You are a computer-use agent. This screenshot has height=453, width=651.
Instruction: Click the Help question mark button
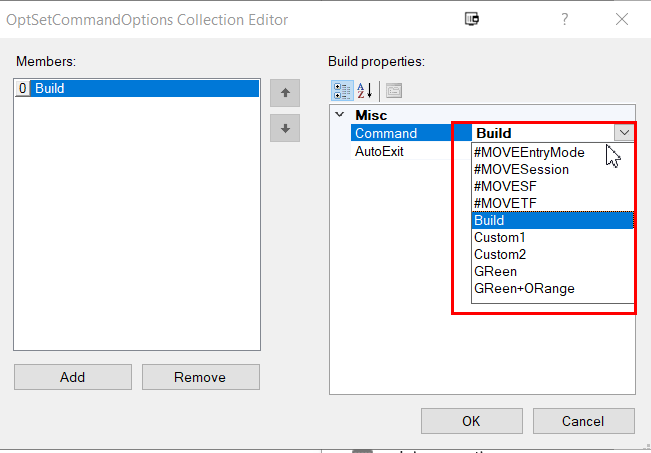(x=565, y=18)
